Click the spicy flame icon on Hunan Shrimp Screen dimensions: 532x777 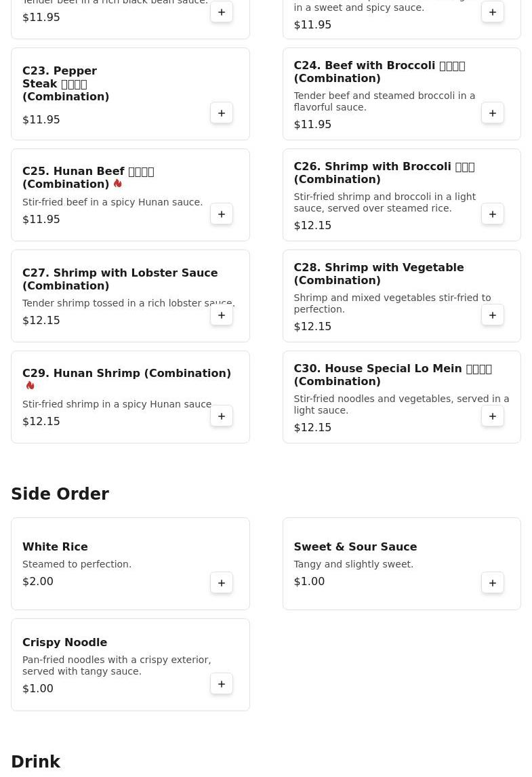coord(30,386)
